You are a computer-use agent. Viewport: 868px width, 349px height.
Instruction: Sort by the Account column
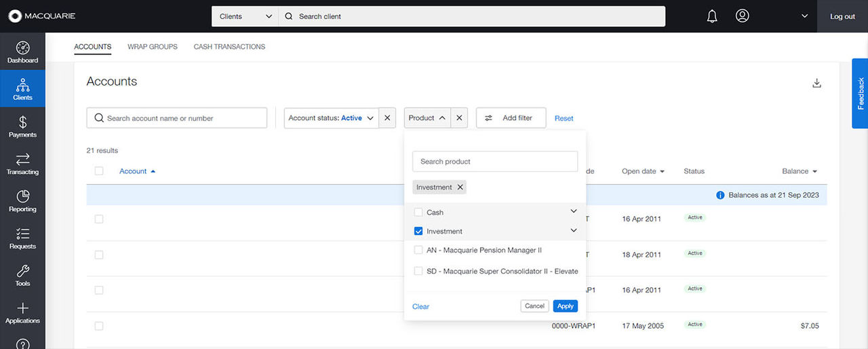(x=137, y=171)
